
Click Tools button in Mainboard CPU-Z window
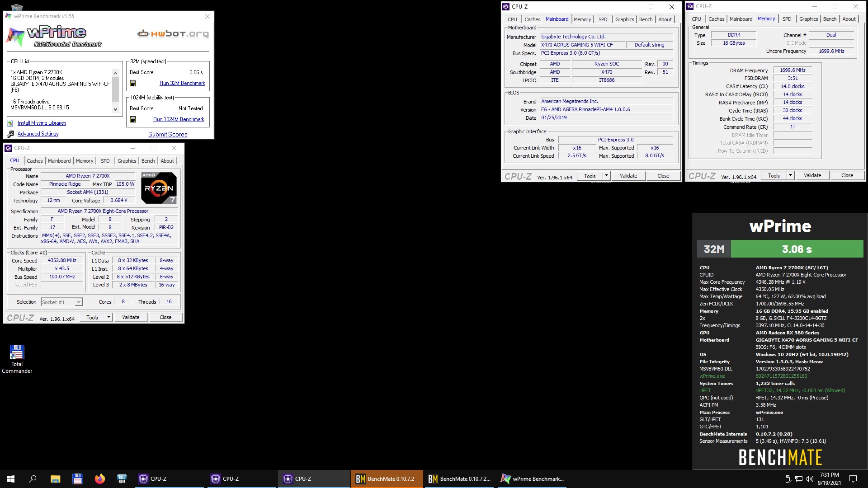590,176
